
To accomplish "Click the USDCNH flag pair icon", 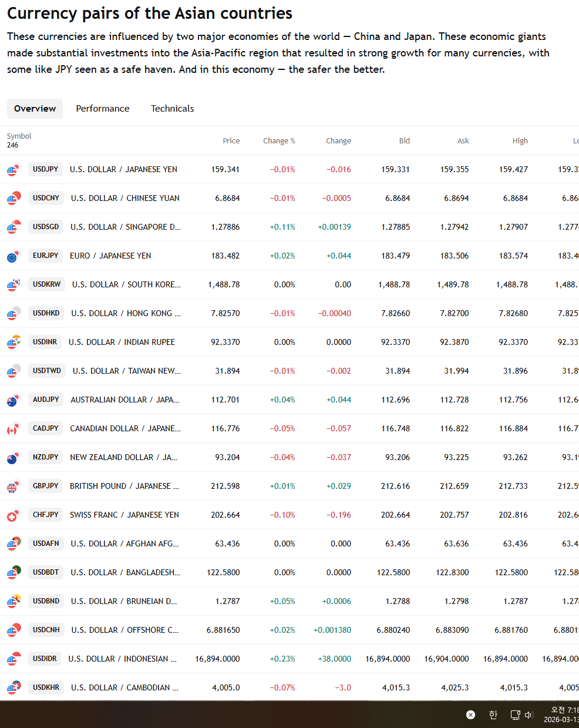I will click(14, 630).
